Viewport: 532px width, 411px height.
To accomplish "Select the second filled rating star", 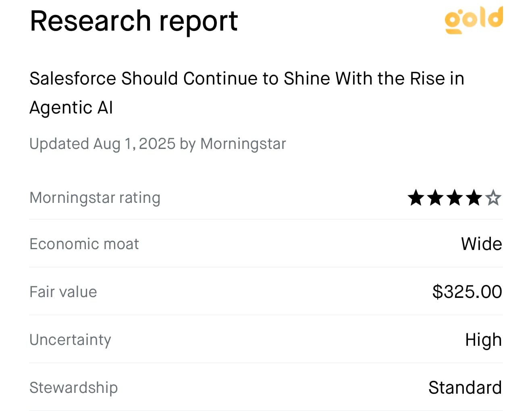I will coord(435,198).
